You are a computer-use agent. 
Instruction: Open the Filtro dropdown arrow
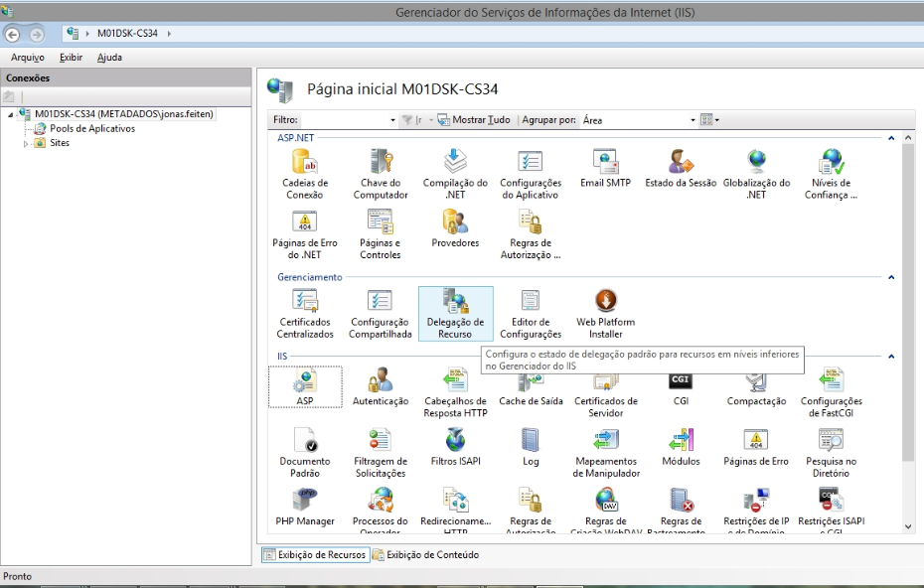[392, 120]
